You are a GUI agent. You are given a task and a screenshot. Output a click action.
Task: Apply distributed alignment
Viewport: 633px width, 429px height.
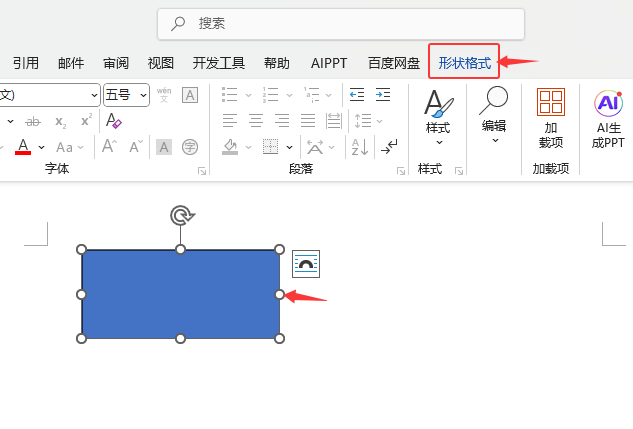pyautogui.click(x=334, y=121)
